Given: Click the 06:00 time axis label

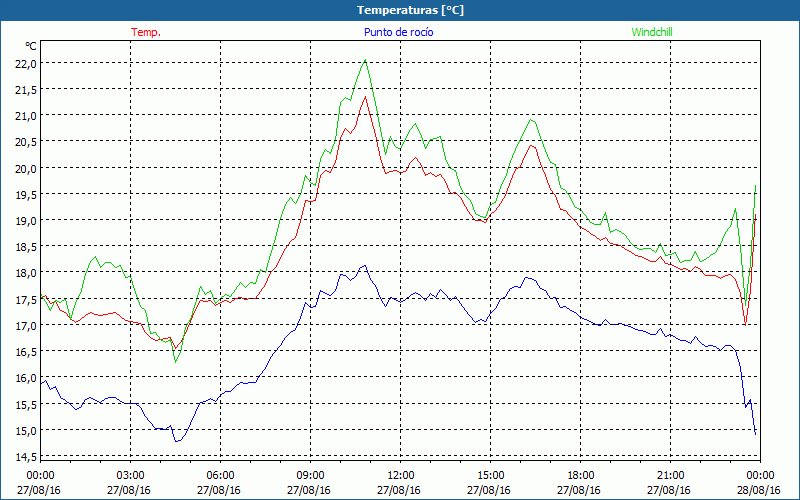Looking at the screenshot, I should 221,476.
